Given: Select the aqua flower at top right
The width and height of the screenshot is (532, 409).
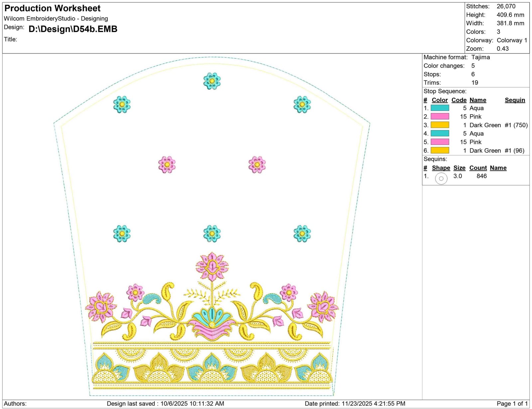Looking at the screenshot, I should 302,104.
